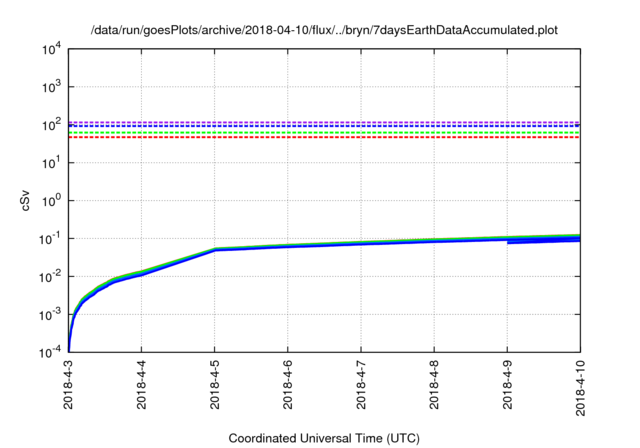The height and width of the screenshot is (448, 640).
Task: Click the 2018-4-7 x-axis date label
Action: (361, 384)
